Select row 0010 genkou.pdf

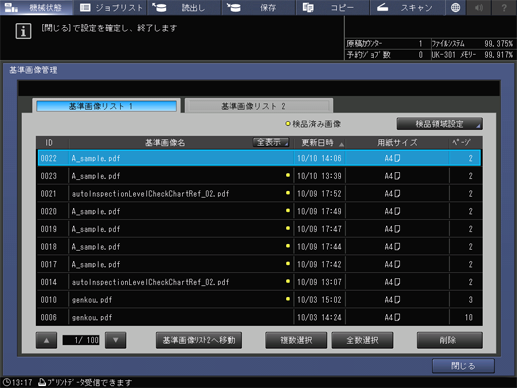[259, 300]
